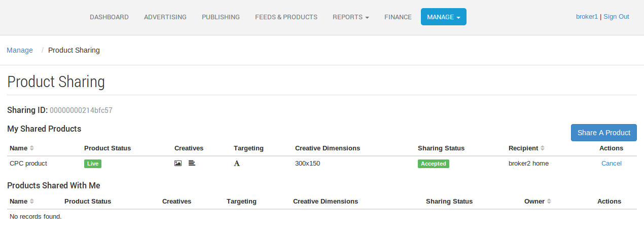This screenshot has height=240, width=644.
Task: Sort My Shared Products by Recipient
Action: (x=527, y=148)
